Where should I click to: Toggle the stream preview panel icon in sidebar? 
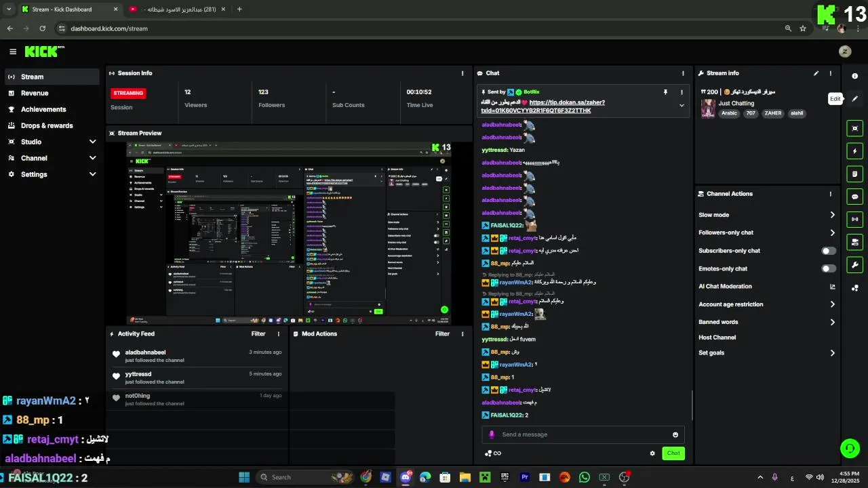[x=854, y=128]
